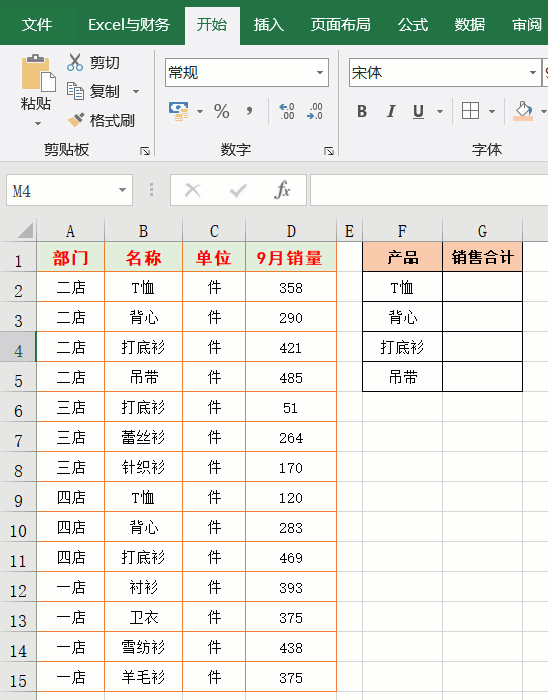The width and height of the screenshot is (548, 700).
Task: Click the 销售合计 header cell
Action: pyautogui.click(x=482, y=257)
